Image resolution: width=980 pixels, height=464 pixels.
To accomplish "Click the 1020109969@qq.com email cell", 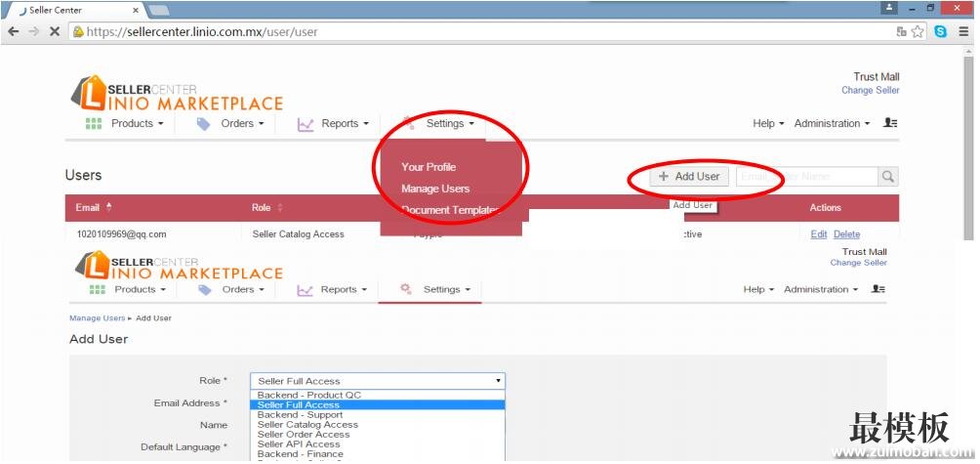I will point(121,233).
